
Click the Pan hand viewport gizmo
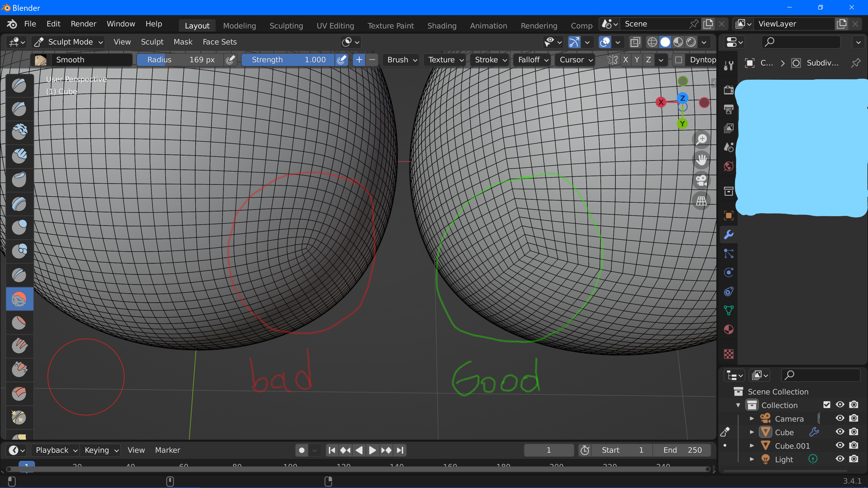click(702, 160)
